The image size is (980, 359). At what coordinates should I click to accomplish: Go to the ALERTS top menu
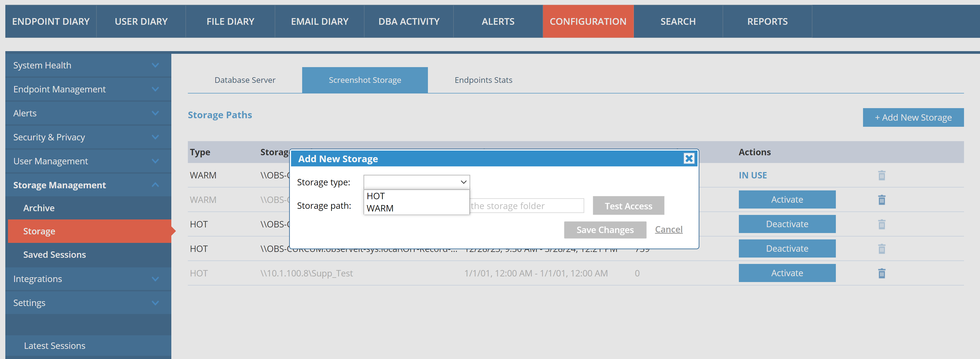click(498, 22)
